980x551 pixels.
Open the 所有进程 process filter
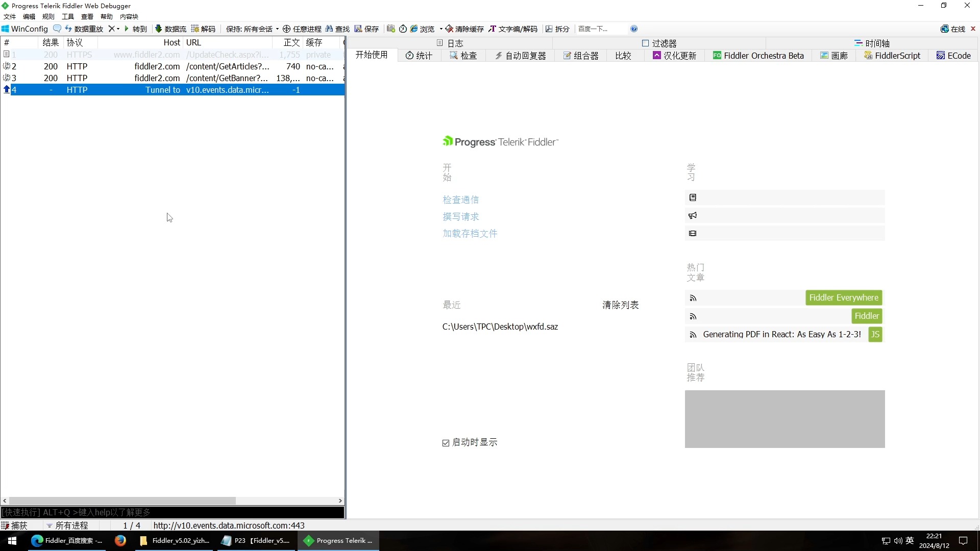click(x=67, y=525)
